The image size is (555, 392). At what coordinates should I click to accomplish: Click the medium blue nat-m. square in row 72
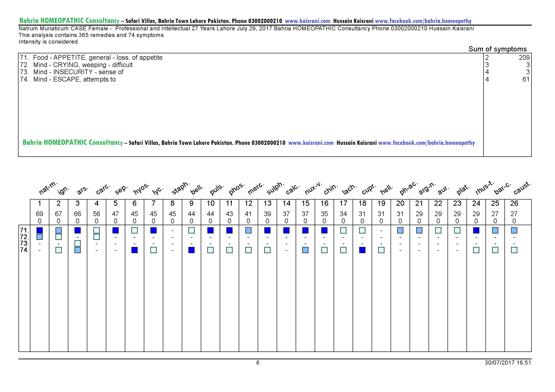40,237
